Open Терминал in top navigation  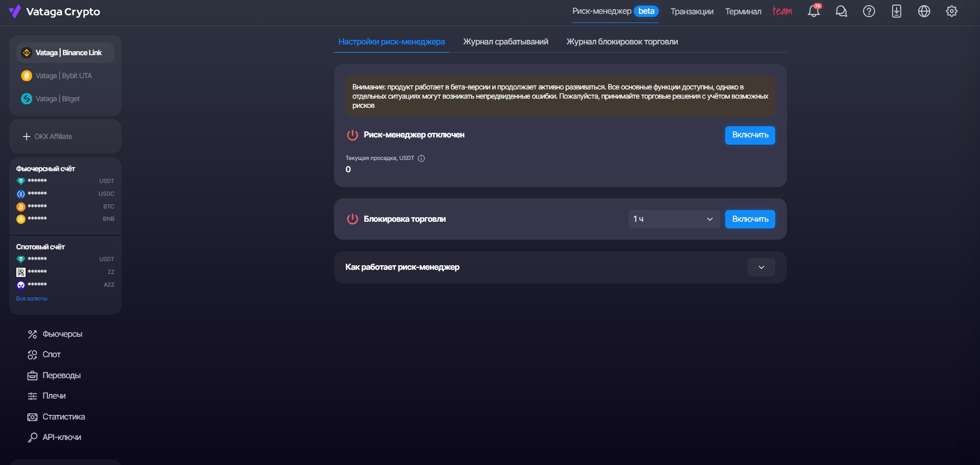tap(743, 11)
